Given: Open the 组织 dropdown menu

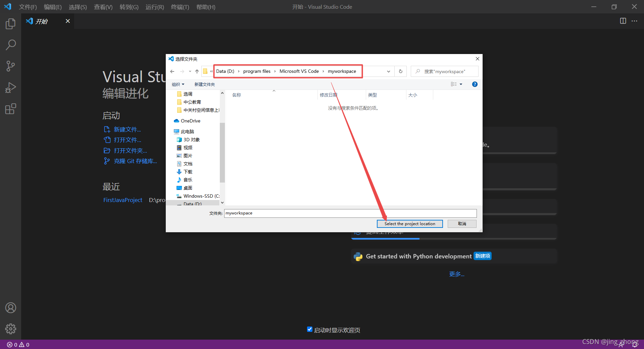Looking at the screenshot, I should pos(178,84).
